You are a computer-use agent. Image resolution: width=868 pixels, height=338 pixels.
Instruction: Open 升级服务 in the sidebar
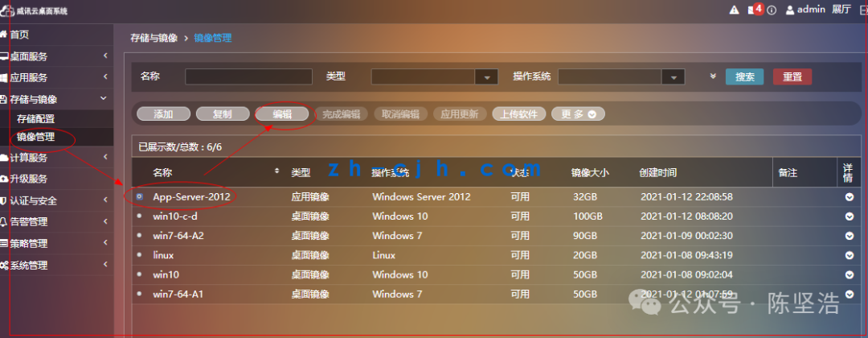coord(29,179)
